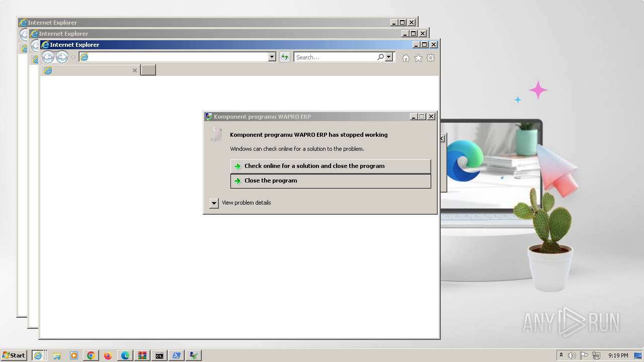Click the volume speaker tray icon
Screen dimensions: 644x362
(572, 355)
